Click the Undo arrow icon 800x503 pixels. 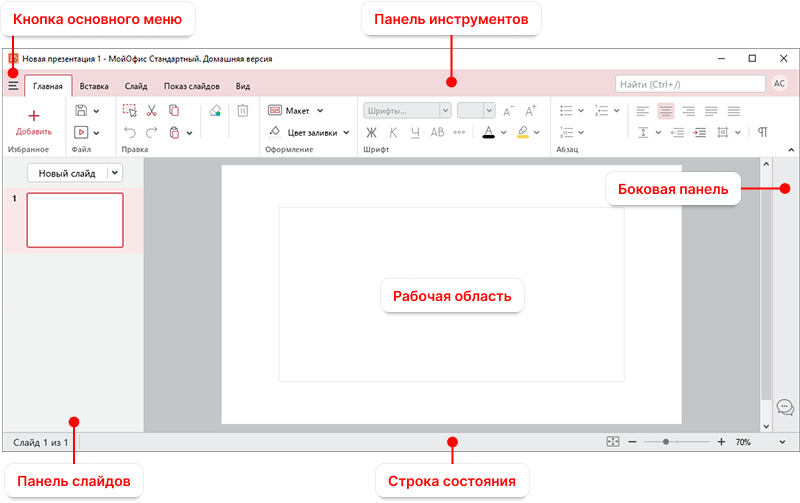point(130,132)
